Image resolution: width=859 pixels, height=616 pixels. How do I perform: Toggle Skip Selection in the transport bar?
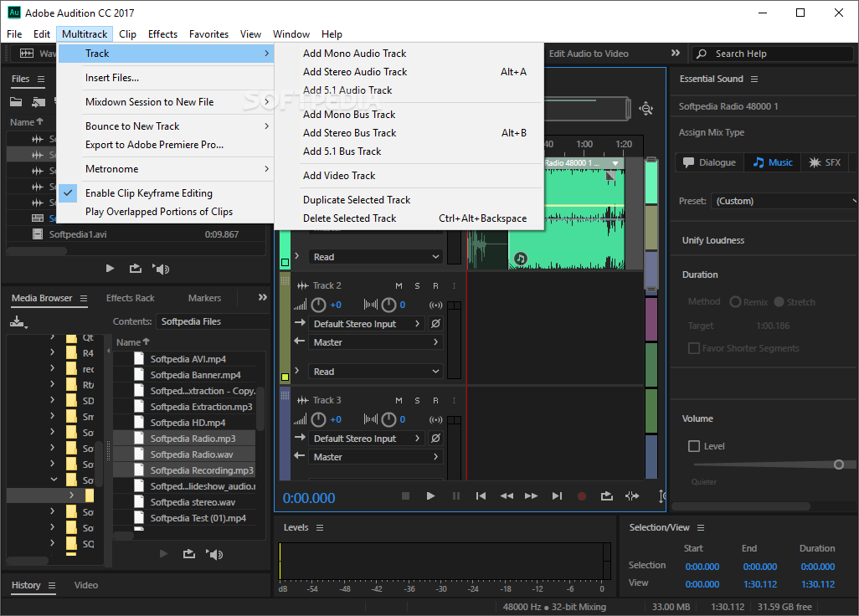pyautogui.click(x=632, y=496)
